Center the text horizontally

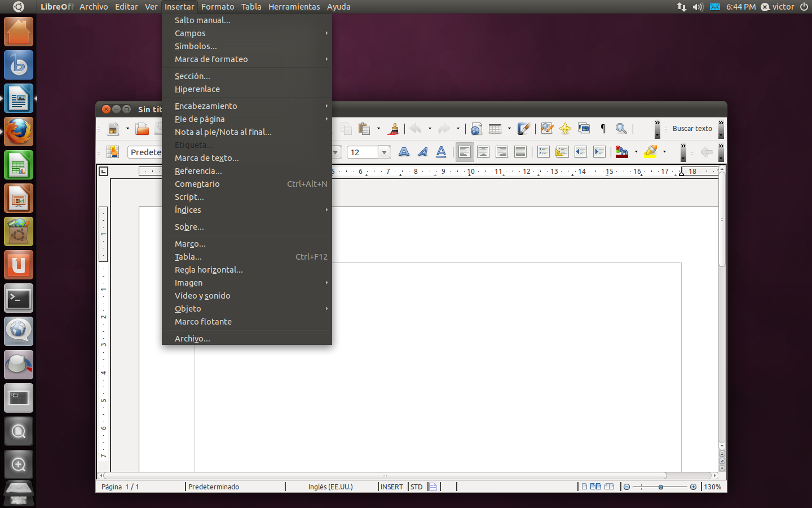click(483, 152)
